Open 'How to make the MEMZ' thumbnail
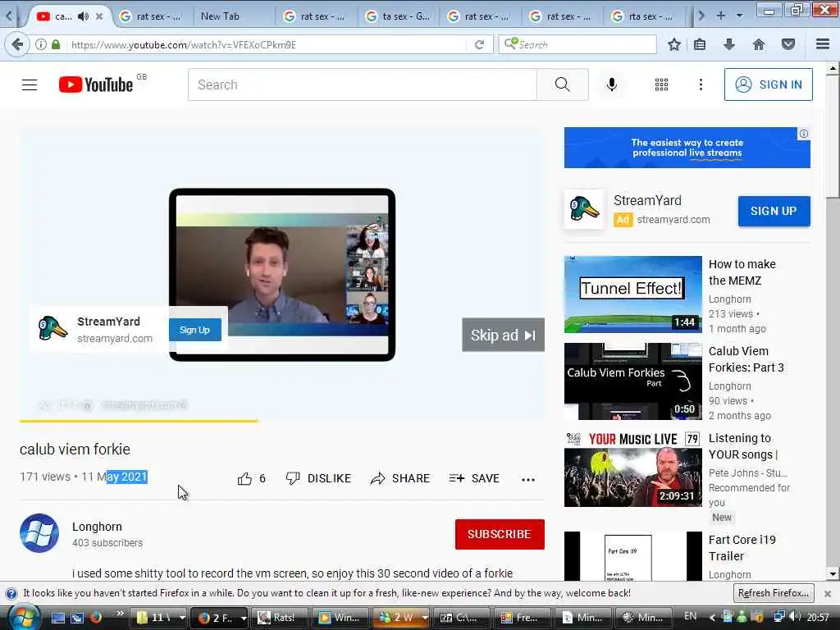Image resolution: width=840 pixels, height=630 pixels. pyautogui.click(x=632, y=294)
